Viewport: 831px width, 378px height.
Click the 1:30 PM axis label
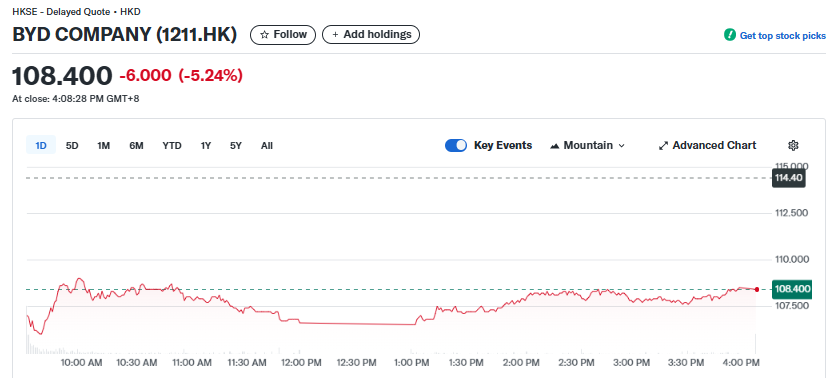(465, 363)
